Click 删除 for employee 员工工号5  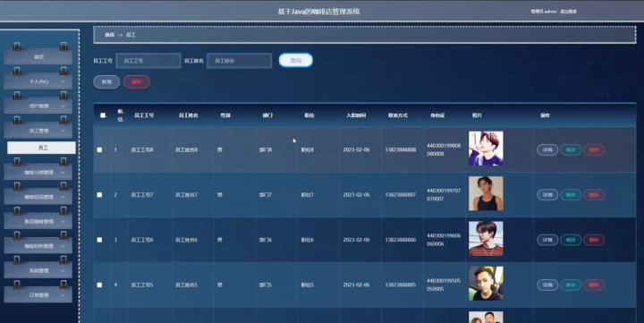coord(594,285)
